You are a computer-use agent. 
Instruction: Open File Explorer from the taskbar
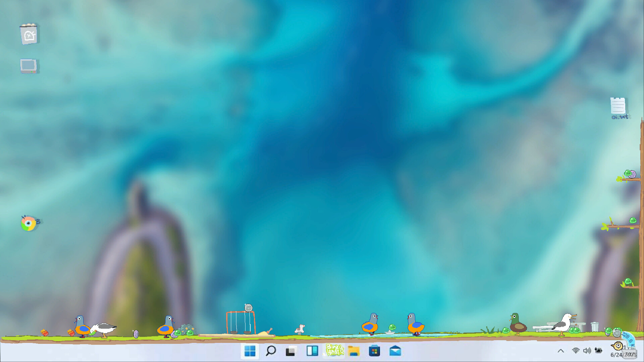pos(353,351)
